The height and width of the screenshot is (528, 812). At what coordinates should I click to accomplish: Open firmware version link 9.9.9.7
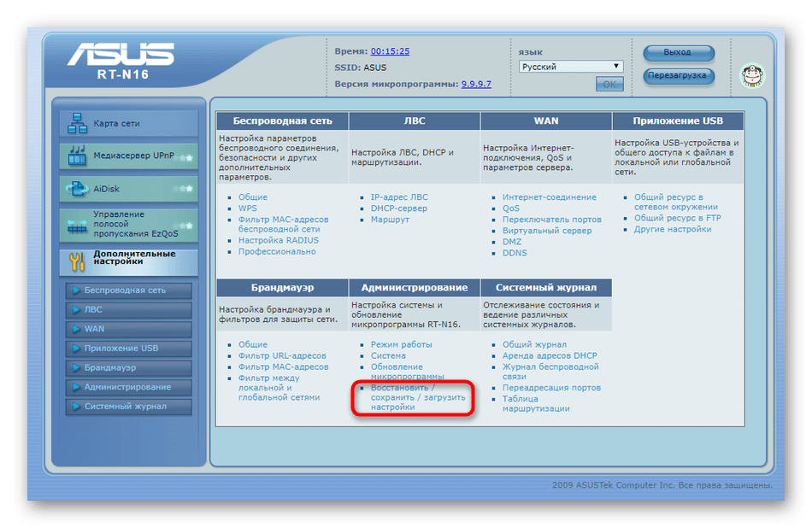click(476, 84)
